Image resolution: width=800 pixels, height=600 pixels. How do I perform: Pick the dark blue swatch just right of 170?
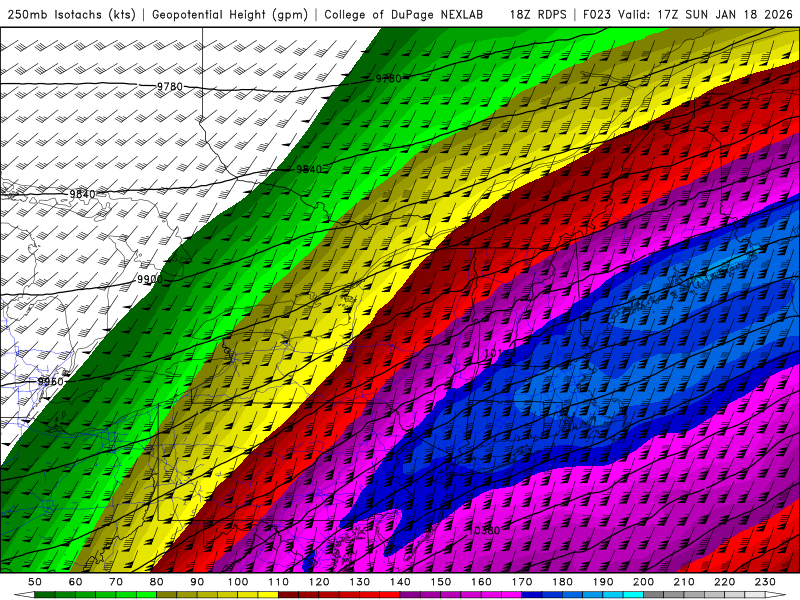(532, 595)
